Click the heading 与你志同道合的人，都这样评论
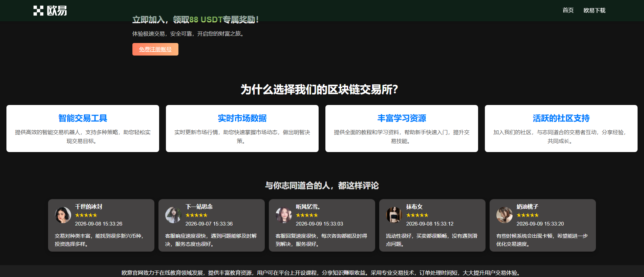The height and width of the screenshot is (277, 644). [322, 186]
